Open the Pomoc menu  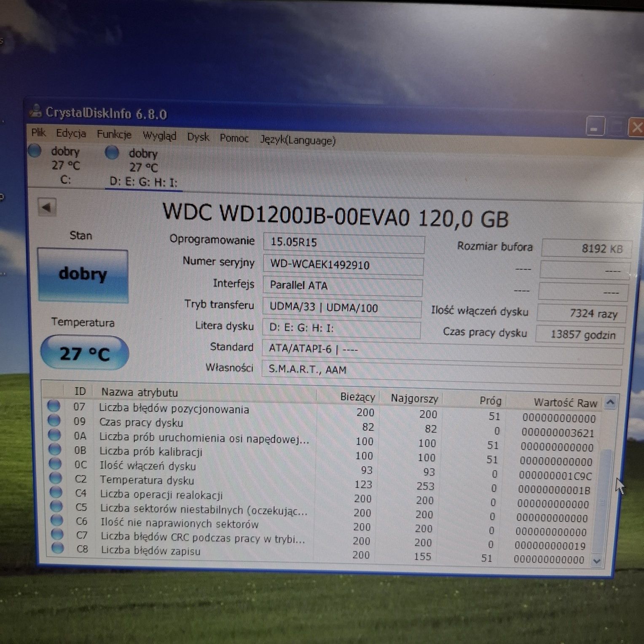pos(234,138)
